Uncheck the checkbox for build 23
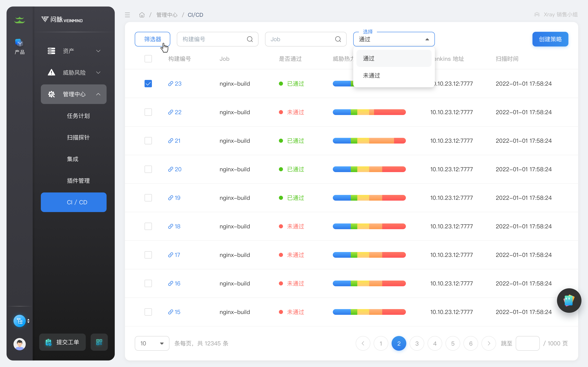Viewport: 588px width, 367px height. (148, 84)
